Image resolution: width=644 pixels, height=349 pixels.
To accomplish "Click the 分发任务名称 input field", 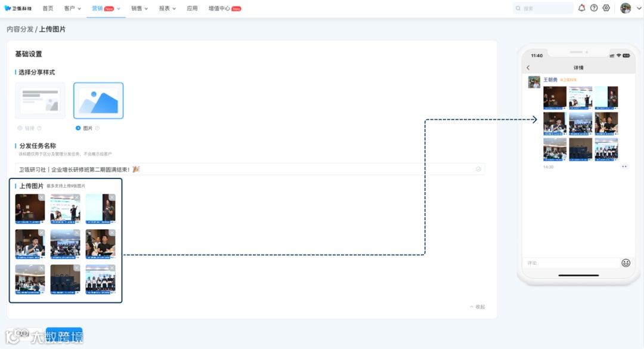I will point(250,169).
